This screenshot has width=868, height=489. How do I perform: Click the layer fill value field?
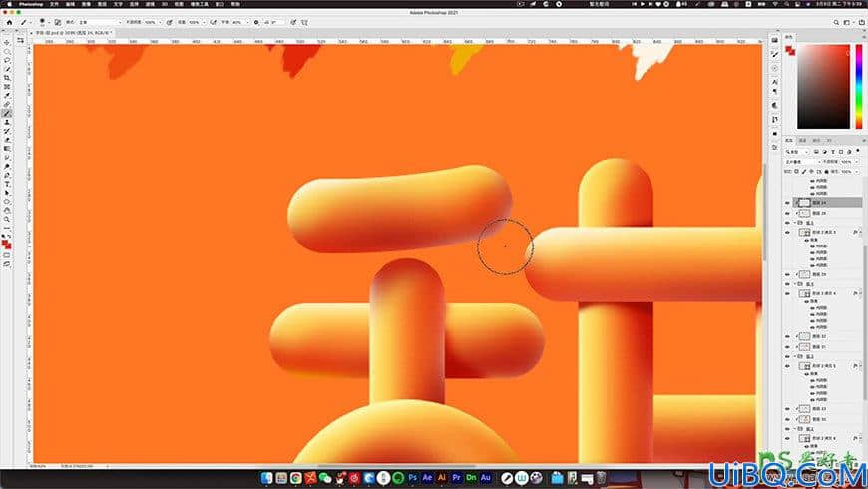[846, 171]
